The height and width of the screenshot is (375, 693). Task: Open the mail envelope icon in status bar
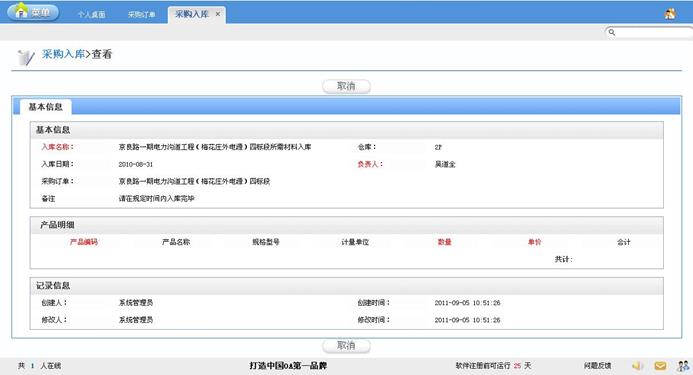[x=660, y=366]
